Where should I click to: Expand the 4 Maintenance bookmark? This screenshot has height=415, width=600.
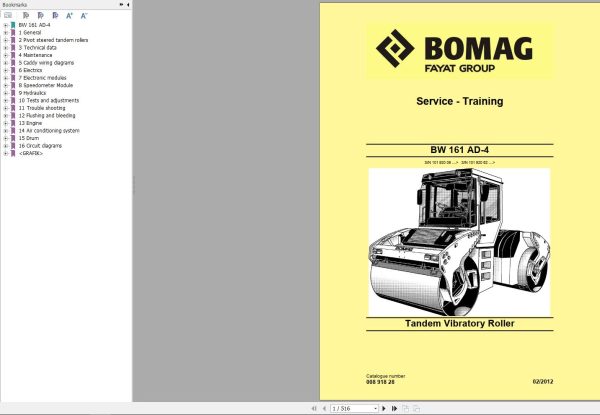(x=6, y=55)
